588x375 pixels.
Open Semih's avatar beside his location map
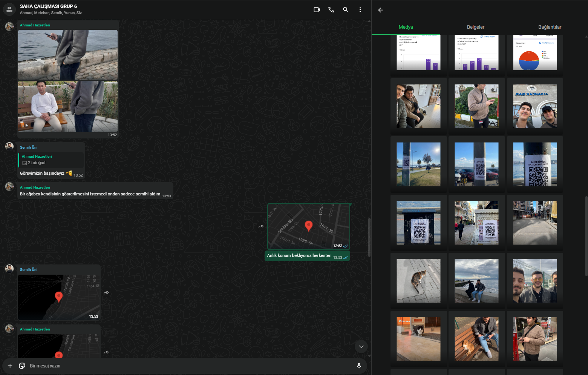click(x=9, y=269)
